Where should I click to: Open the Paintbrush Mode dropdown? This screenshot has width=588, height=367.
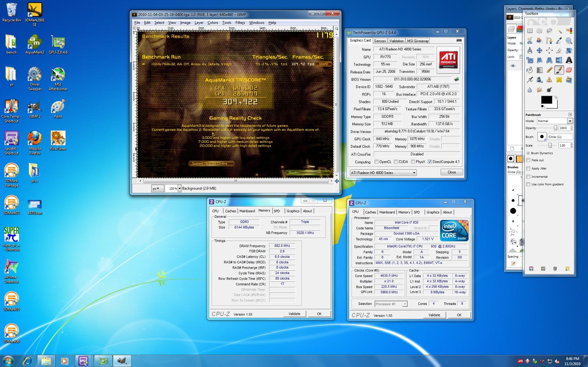(x=555, y=121)
